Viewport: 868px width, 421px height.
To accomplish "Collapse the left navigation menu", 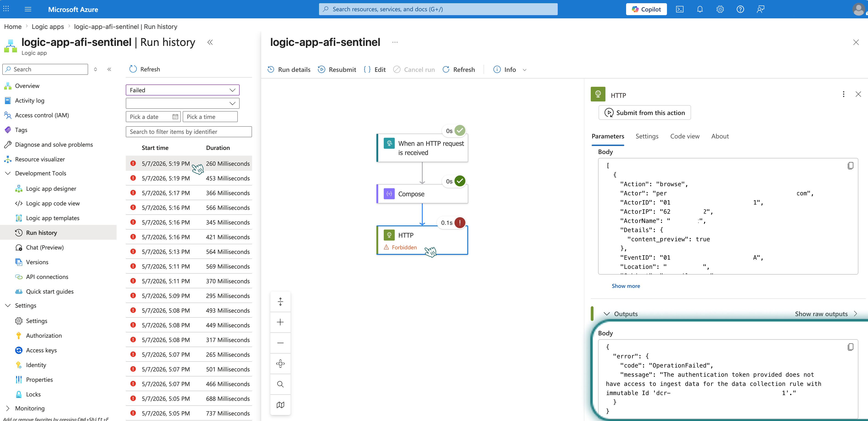I will [109, 69].
